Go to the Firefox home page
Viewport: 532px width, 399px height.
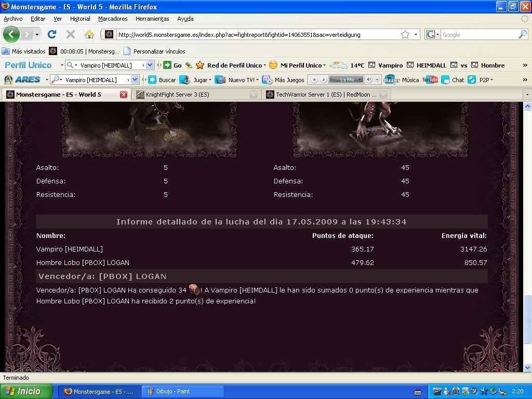[x=89, y=35]
